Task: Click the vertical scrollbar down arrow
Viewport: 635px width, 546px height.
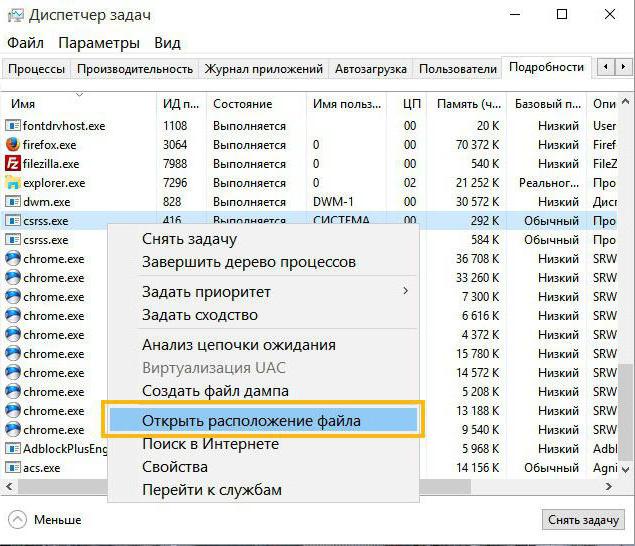Action: click(626, 470)
